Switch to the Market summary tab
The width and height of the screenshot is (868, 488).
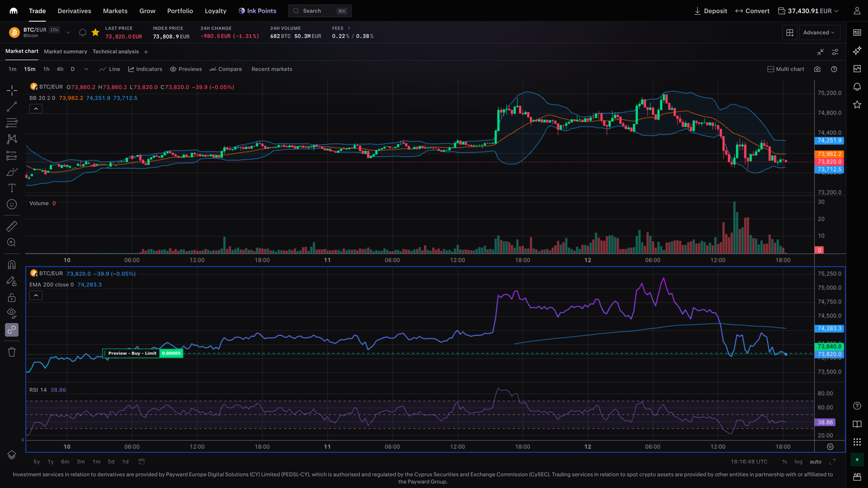[66, 51]
